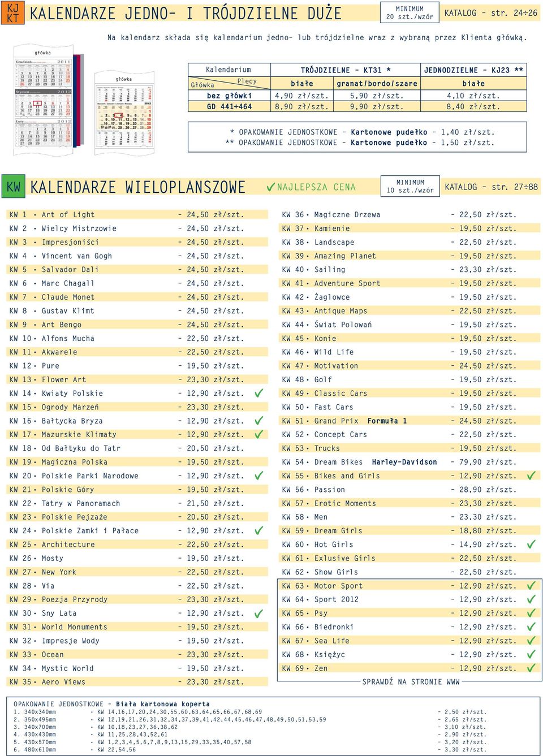Select KW 29 Poezja Przyrody entry
Screen dimensions: 543x756
(x=137, y=599)
